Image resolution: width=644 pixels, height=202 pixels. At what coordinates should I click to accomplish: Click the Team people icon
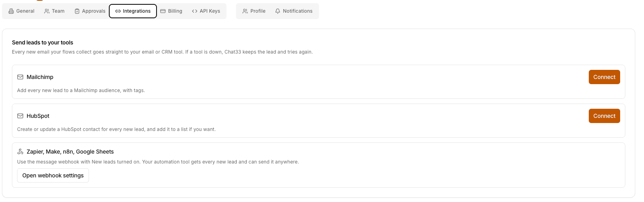tap(47, 11)
